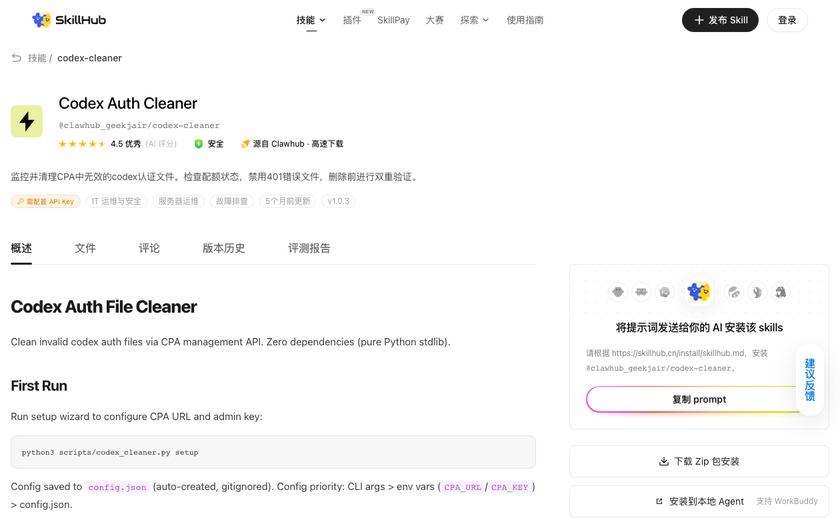Image resolution: width=840 pixels, height=520 pixels.
Task: Switch to the 评论 tab
Action: (149, 248)
